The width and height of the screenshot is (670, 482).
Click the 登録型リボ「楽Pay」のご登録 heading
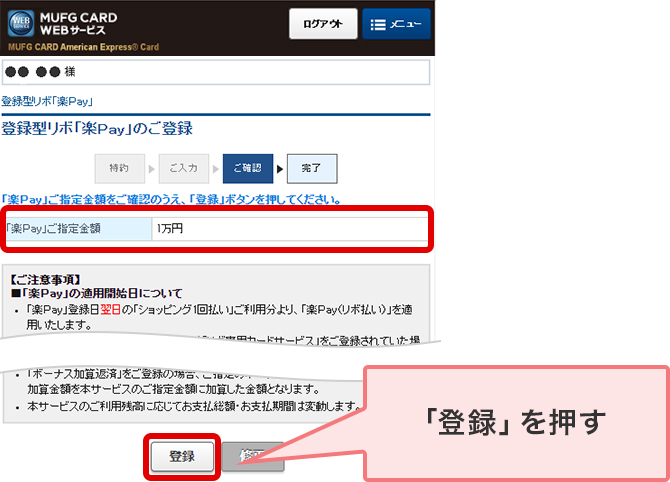pyautogui.click(x=97, y=129)
